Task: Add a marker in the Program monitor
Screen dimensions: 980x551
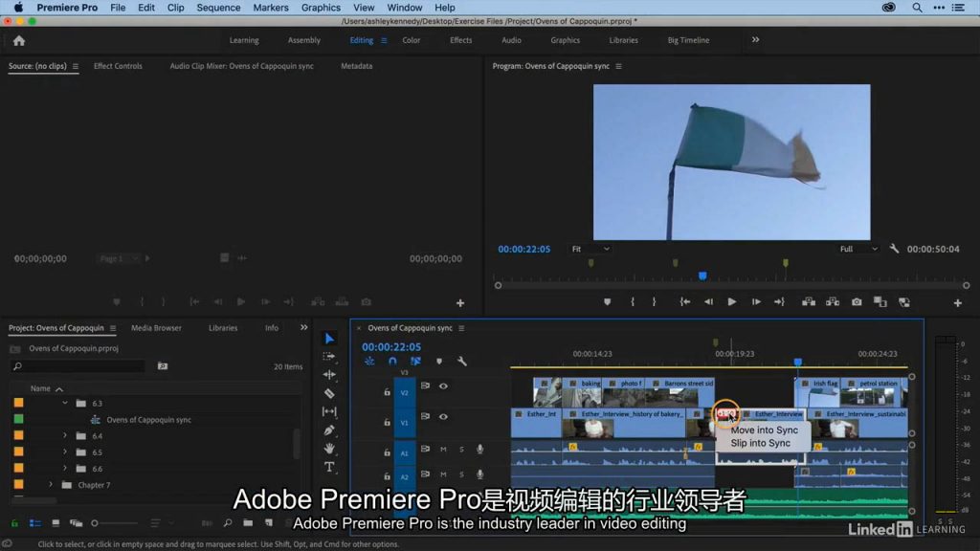Action: (x=607, y=301)
